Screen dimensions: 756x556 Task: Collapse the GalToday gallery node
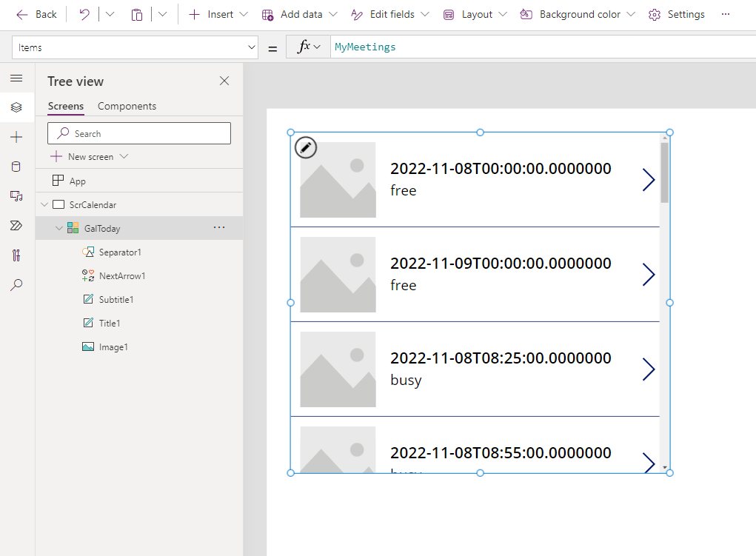click(59, 228)
